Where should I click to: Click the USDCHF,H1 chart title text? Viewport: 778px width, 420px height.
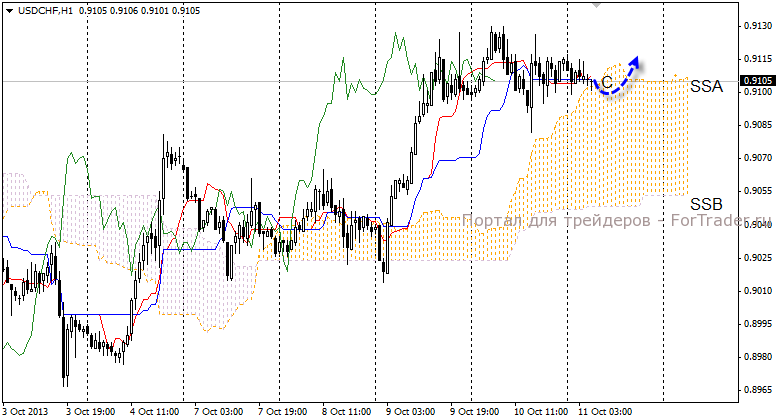[46, 10]
